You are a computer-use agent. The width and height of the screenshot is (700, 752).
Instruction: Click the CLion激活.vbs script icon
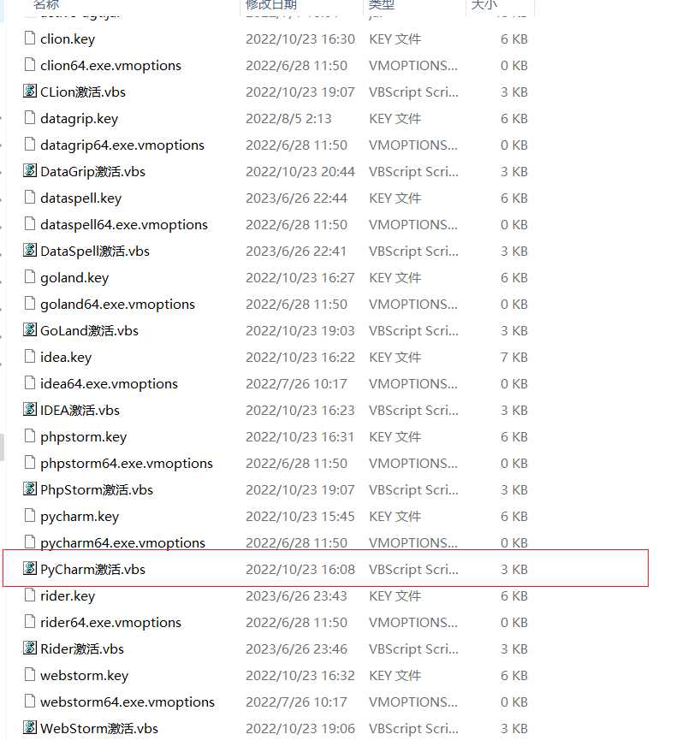pos(30,92)
